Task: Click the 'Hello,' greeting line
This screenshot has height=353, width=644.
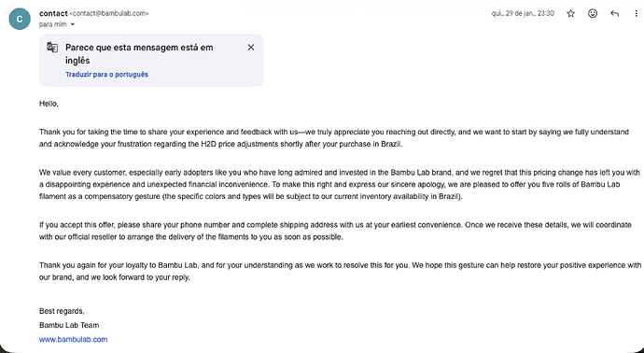Action: 49,104
